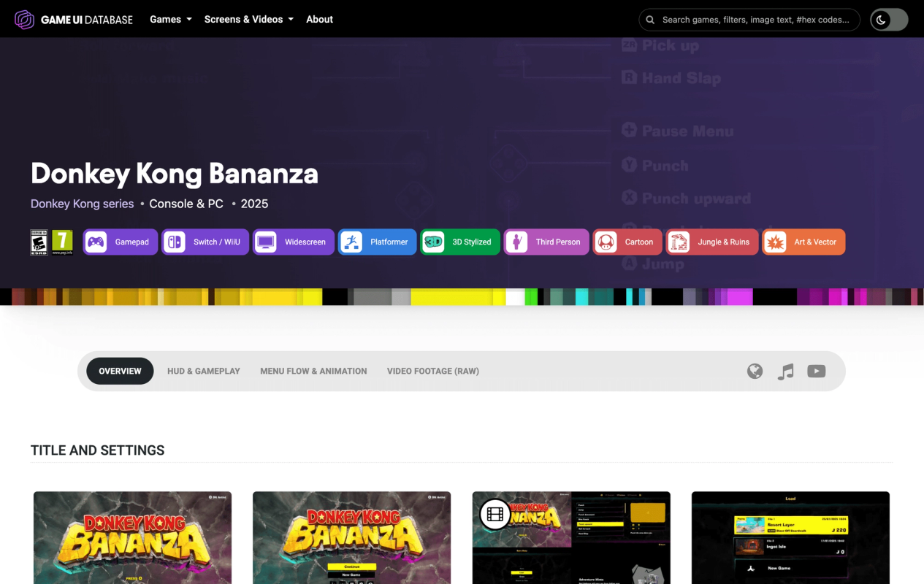Click the globe website icon
The width and height of the screenshot is (924, 584).
click(755, 372)
